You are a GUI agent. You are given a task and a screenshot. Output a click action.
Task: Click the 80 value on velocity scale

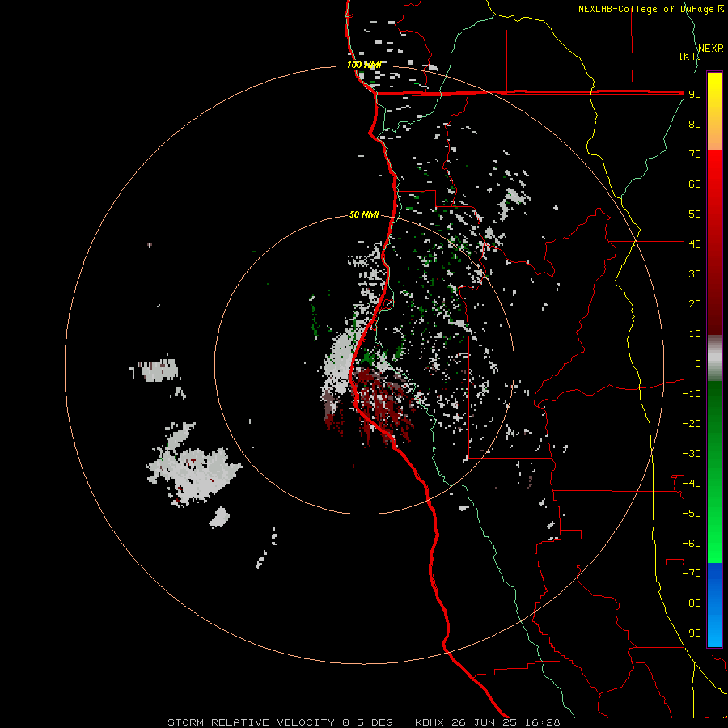[x=695, y=125]
